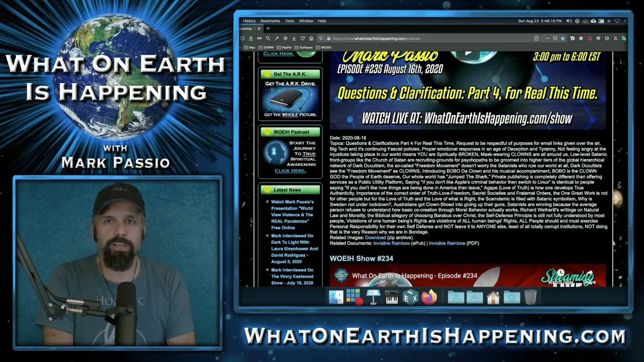The height and width of the screenshot is (362, 644).
Task: Open the PayPal bookmarks folder
Action: pyautogui.click(x=285, y=47)
